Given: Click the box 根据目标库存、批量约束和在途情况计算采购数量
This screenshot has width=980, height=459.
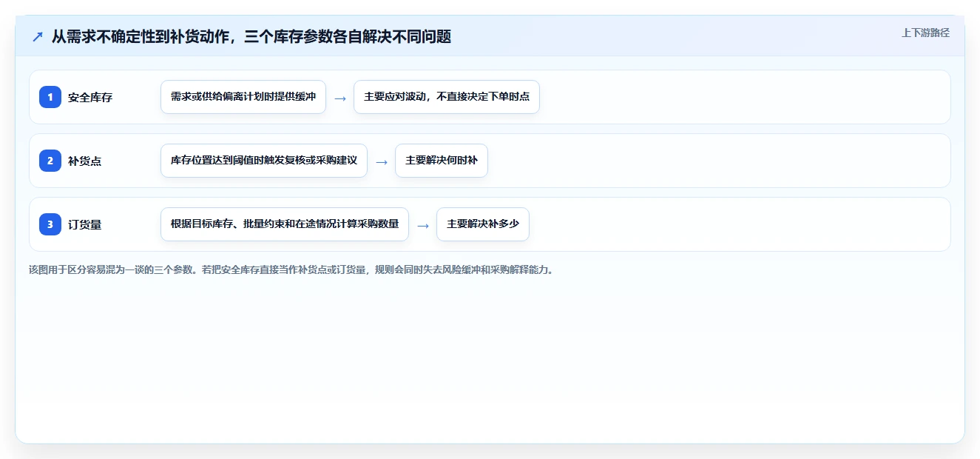Looking at the screenshot, I should (285, 224).
